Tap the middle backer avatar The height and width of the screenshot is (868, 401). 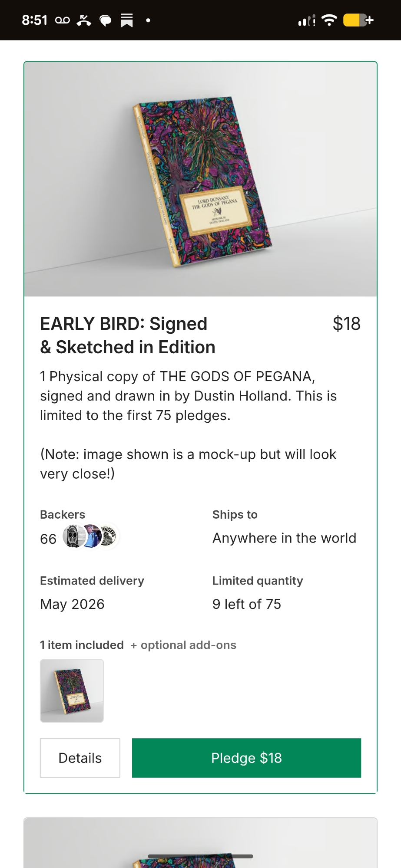pos(92,536)
